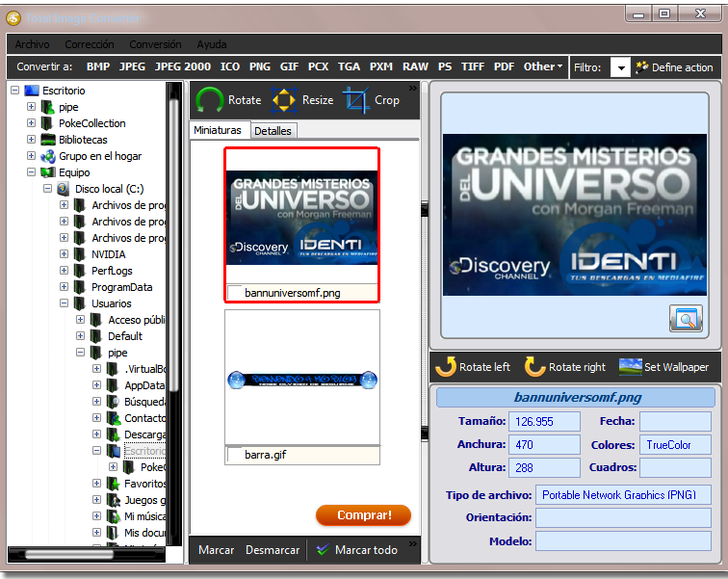Click the Tipo de archivo value field
This screenshot has height=579, width=728.
click(x=623, y=495)
